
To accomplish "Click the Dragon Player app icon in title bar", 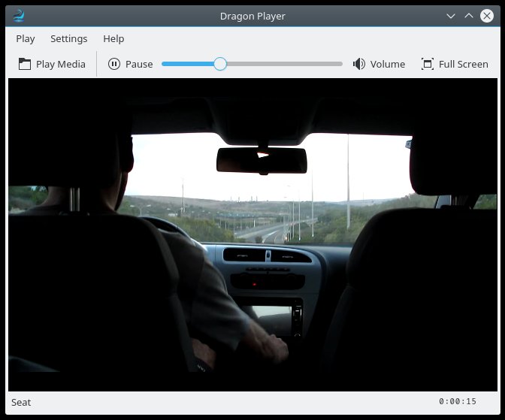I will tap(20, 15).
